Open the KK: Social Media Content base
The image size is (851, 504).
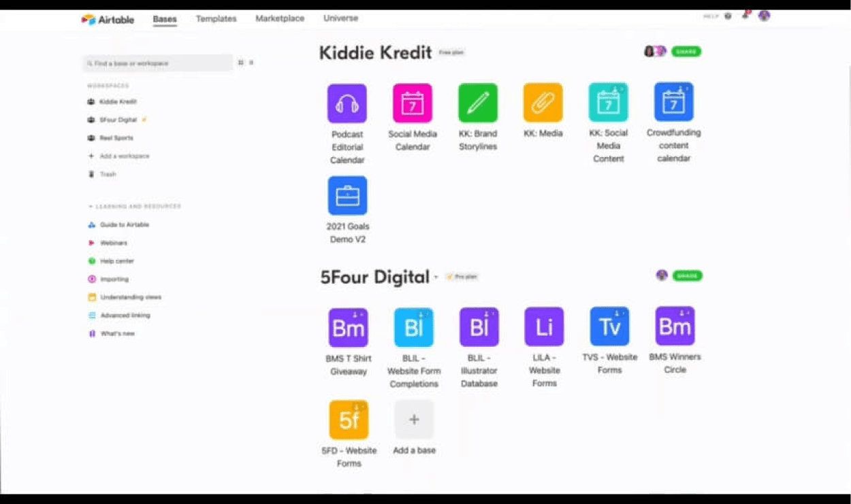(x=608, y=103)
